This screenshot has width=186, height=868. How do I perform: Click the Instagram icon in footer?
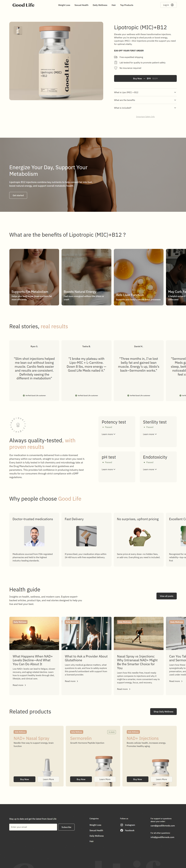point(121,825)
